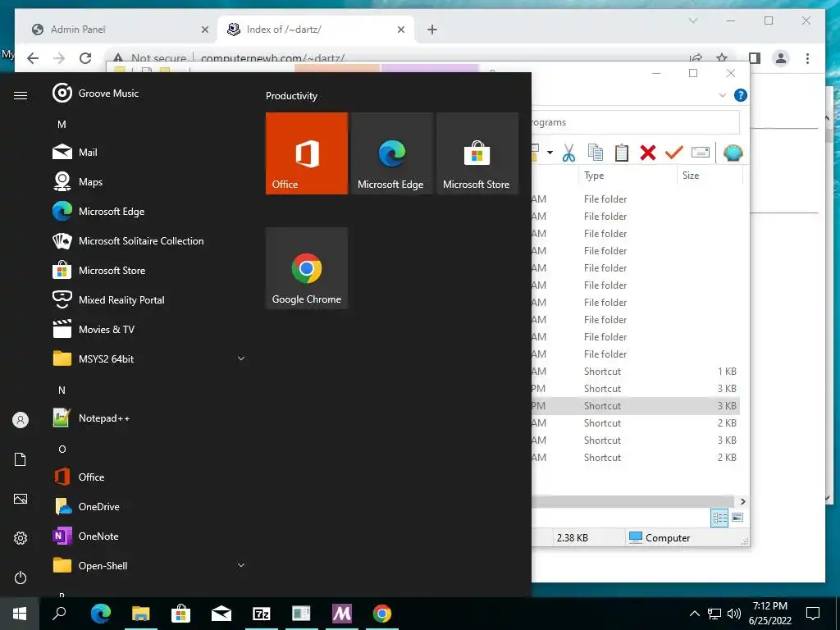
Task: Click the Power button in Start
Action: (21, 577)
